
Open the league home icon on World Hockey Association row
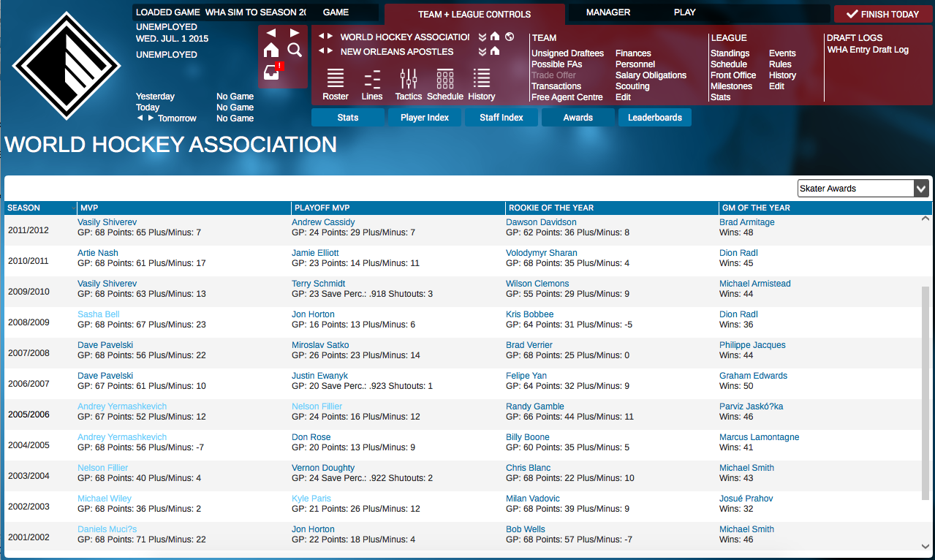tap(495, 37)
